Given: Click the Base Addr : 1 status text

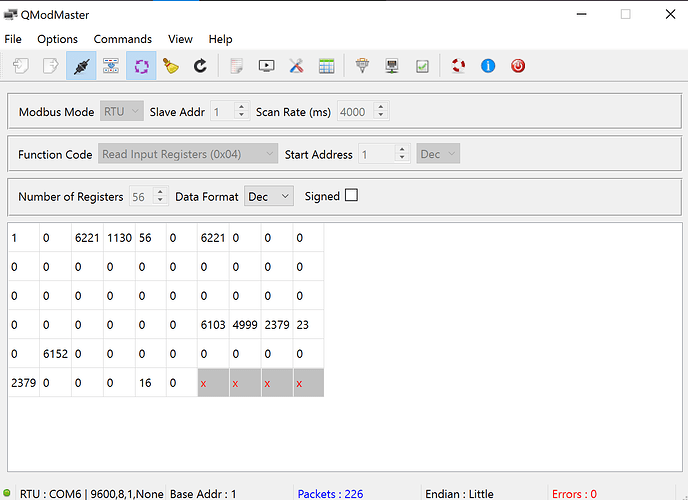Looking at the screenshot, I should (x=203, y=494).
